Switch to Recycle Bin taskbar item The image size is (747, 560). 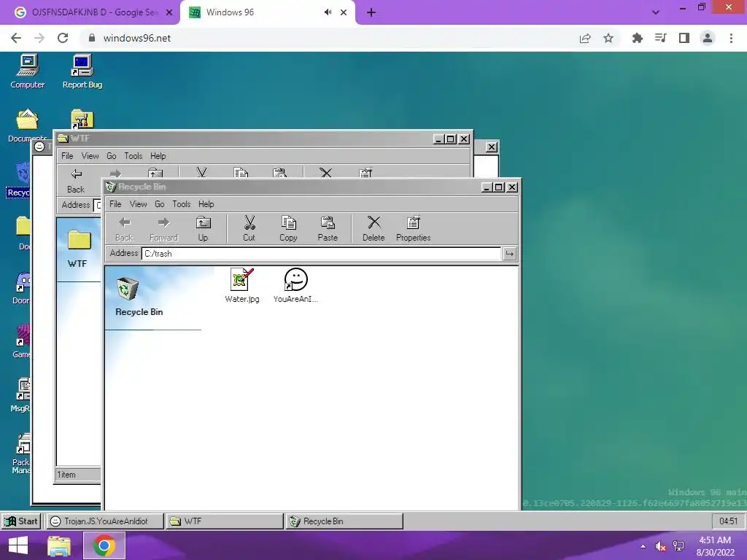(344, 521)
